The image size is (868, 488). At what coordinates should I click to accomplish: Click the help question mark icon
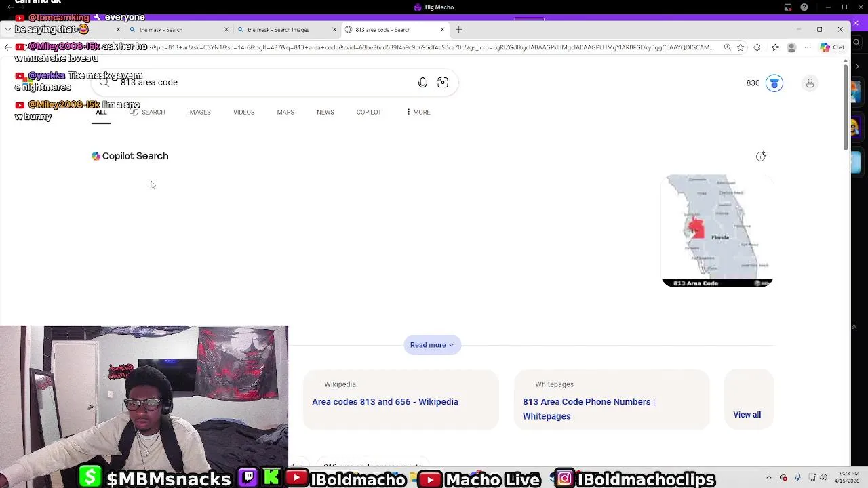[x=805, y=7]
